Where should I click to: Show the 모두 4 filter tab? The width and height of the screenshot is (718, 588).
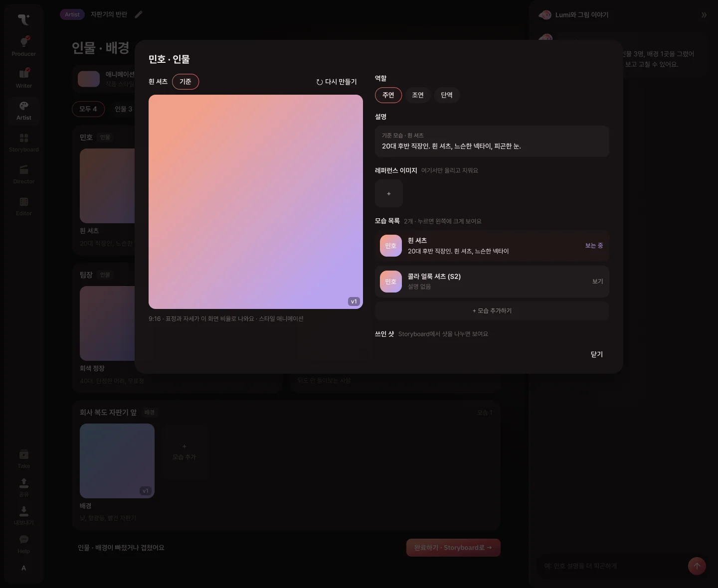point(88,109)
